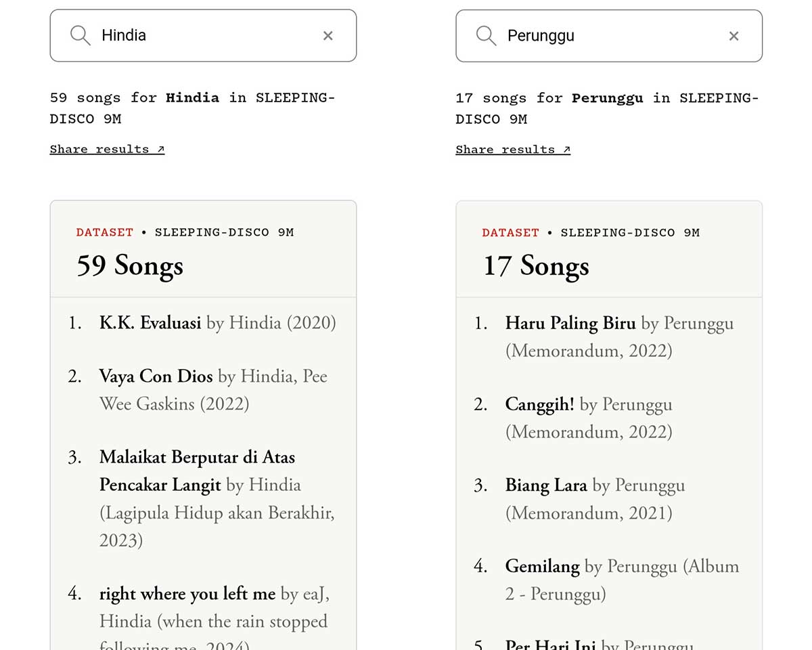Image resolution: width=812 pixels, height=650 pixels.
Task: Click the magnifier icon in the Hindia search box
Action: click(x=81, y=35)
